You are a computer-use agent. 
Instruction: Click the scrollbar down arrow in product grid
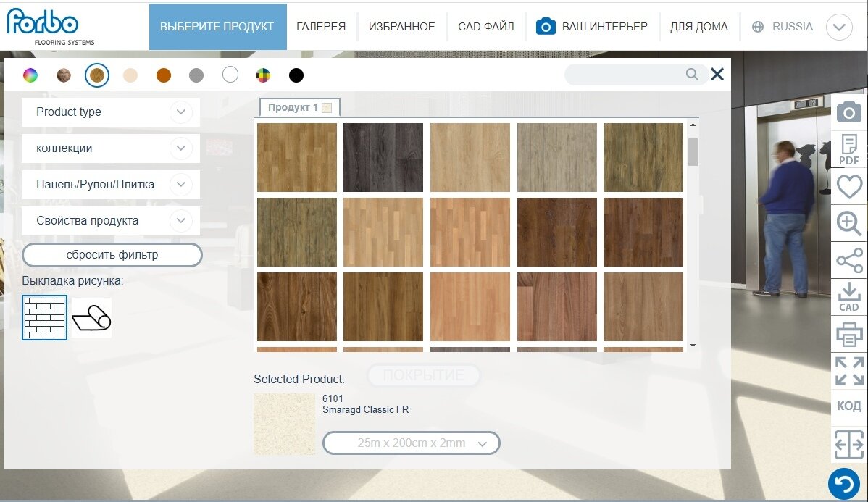coord(693,346)
